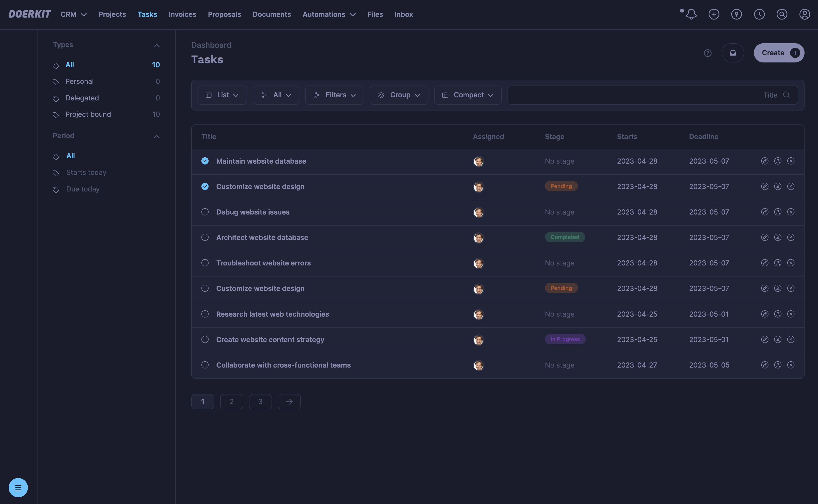Open the notifications bell icon
818x504 pixels.
(x=691, y=14)
